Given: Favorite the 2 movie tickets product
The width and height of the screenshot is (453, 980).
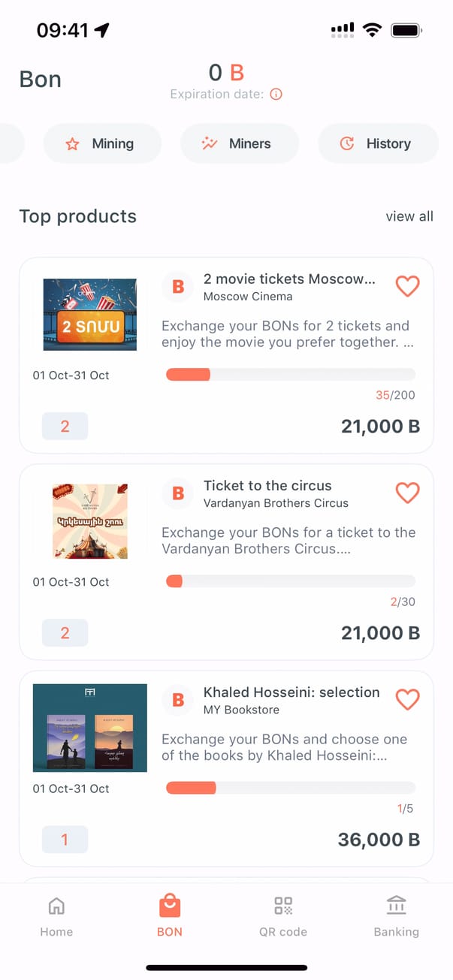Looking at the screenshot, I should (x=407, y=285).
